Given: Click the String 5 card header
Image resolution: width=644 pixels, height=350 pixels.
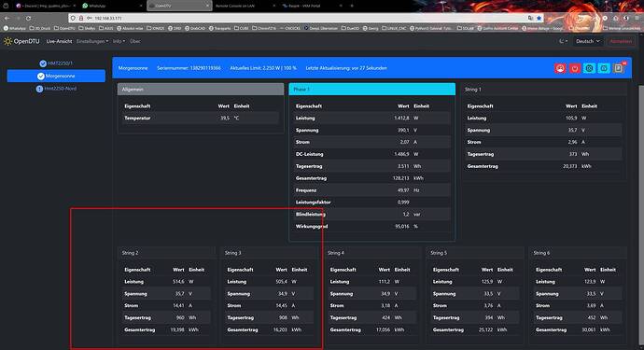Looking at the screenshot, I should click(475, 253).
